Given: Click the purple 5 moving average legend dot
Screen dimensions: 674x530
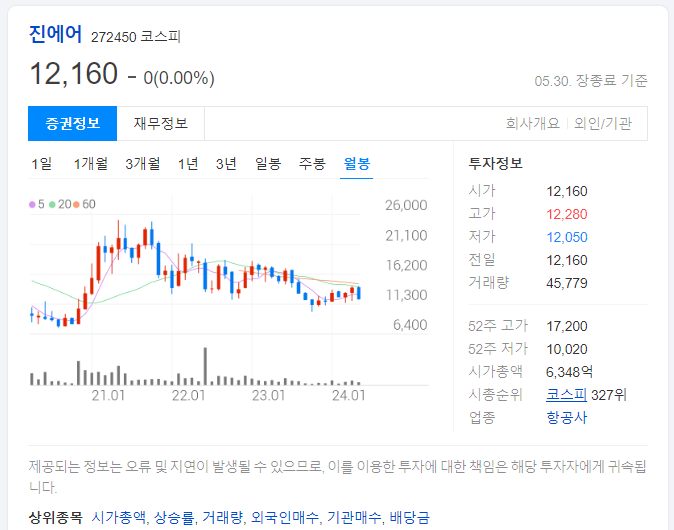Looking at the screenshot, I should [x=32, y=205].
